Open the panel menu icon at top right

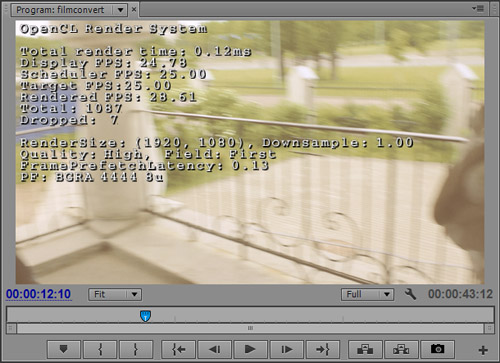tap(478, 9)
